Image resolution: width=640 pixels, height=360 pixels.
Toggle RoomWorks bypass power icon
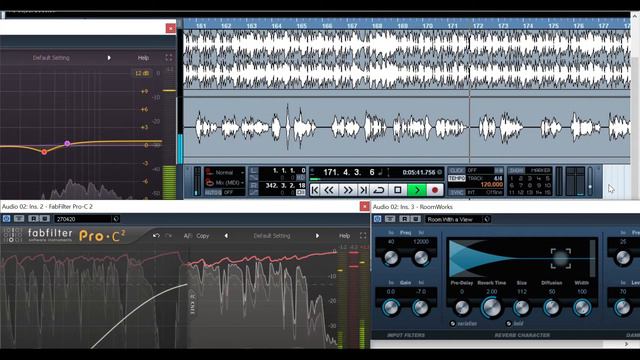tap(378, 219)
